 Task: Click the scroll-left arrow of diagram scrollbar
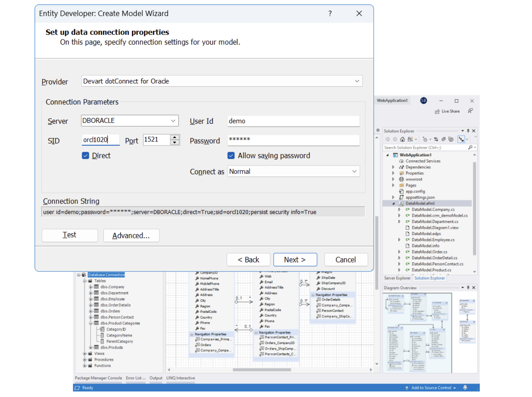tap(169, 370)
